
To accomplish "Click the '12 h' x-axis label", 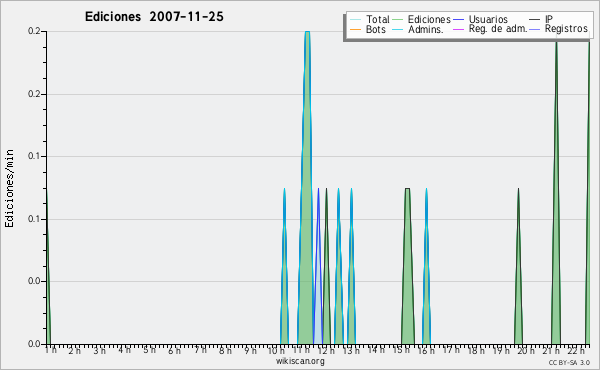I will point(326,350).
